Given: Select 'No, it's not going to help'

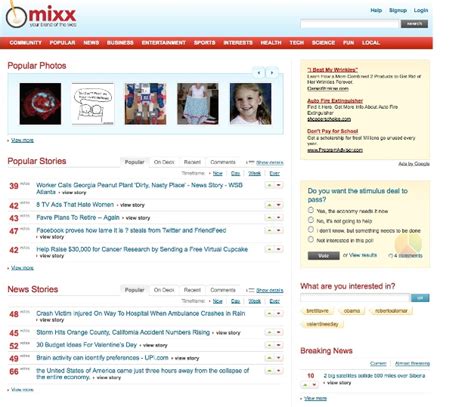Looking at the screenshot, I should point(311,220).
